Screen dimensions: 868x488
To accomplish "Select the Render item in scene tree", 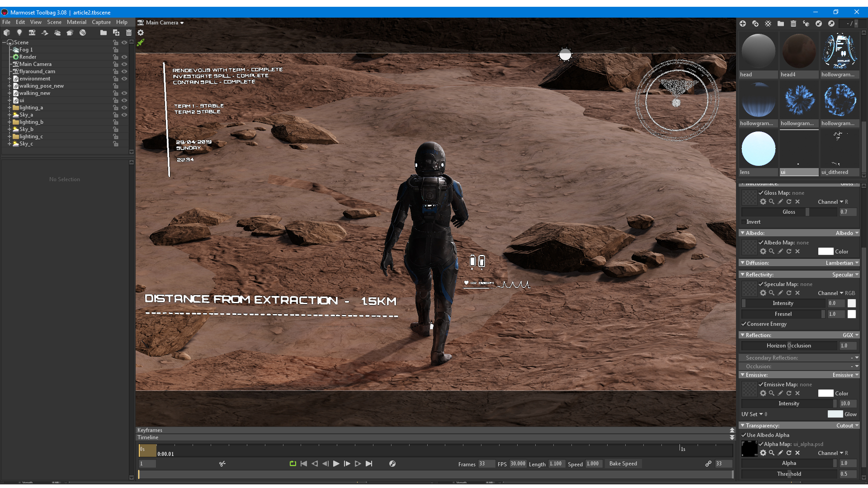I will point(28,57).
